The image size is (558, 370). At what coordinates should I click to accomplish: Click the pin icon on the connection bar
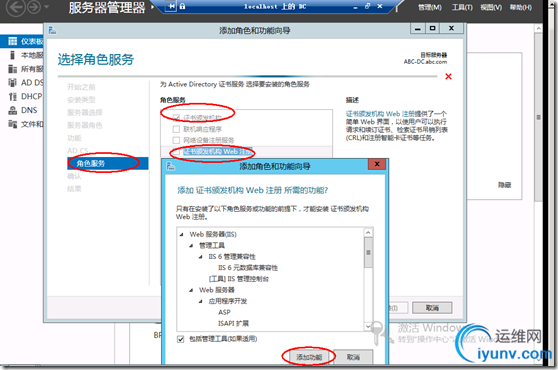click(x=171, y=6)
